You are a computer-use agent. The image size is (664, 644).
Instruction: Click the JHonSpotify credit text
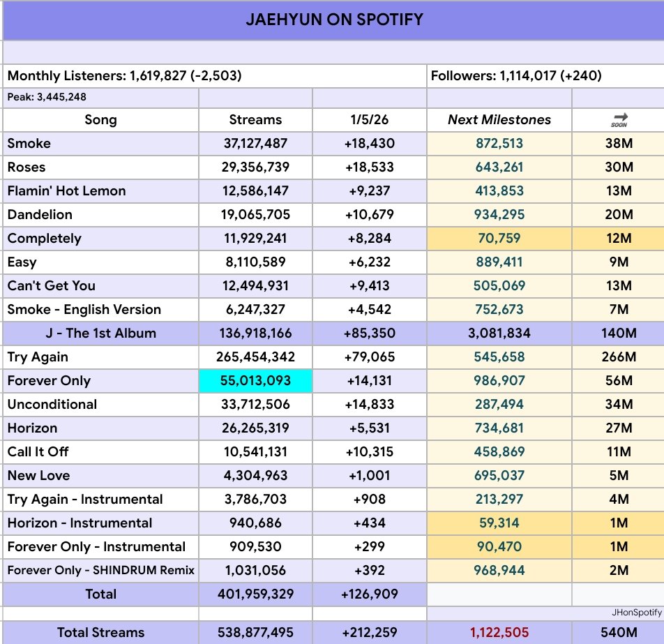tap(637, 613)
